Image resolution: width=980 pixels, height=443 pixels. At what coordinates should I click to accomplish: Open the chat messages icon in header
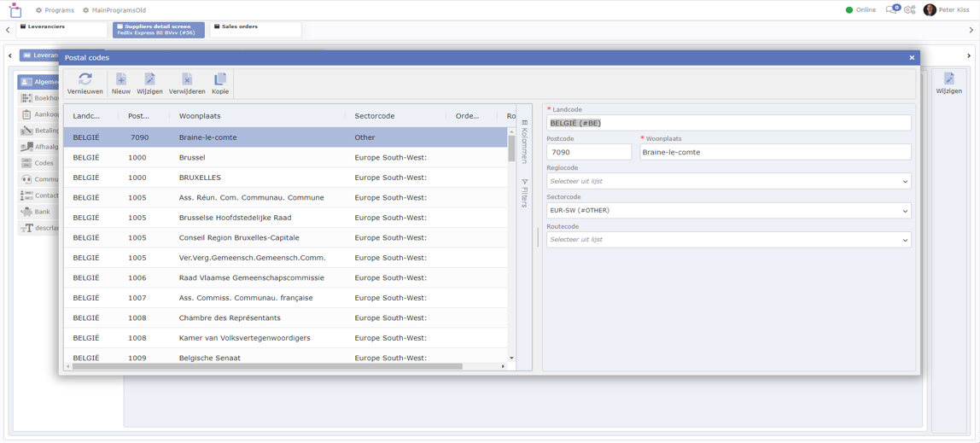(891, 10)
